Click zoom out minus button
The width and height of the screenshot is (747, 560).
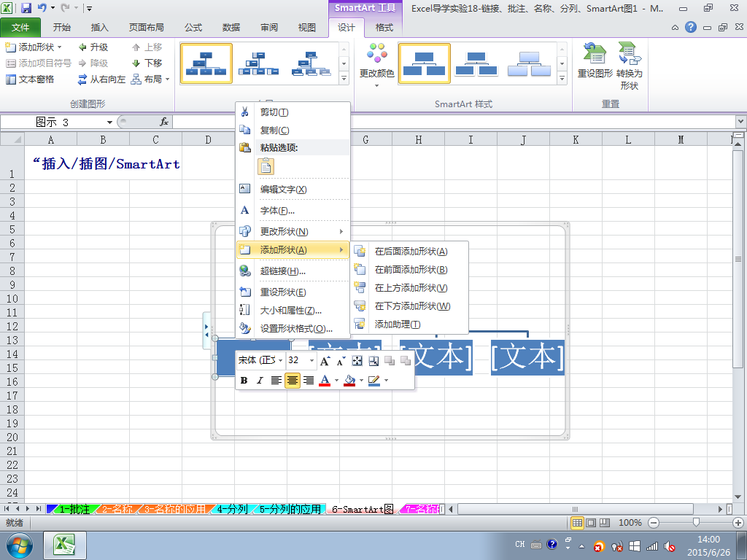click(654, 522)
